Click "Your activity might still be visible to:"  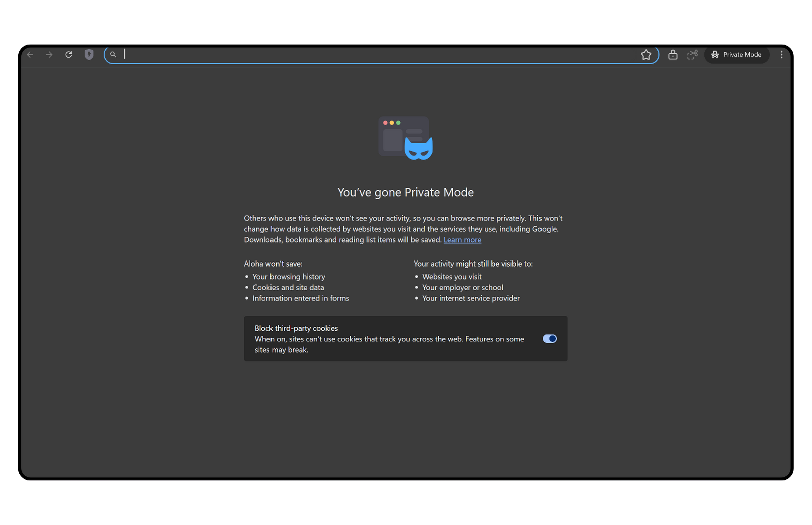pos(473,264)
